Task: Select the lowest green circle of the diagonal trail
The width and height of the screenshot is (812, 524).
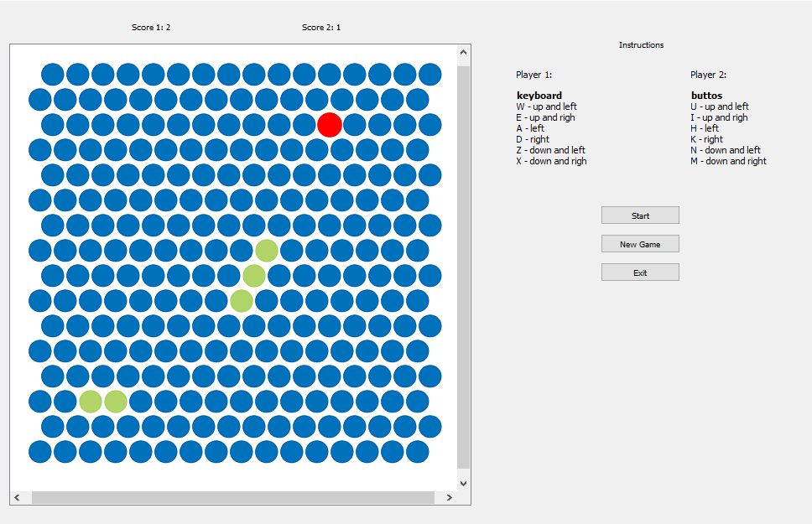Action: tap(242, 301)
